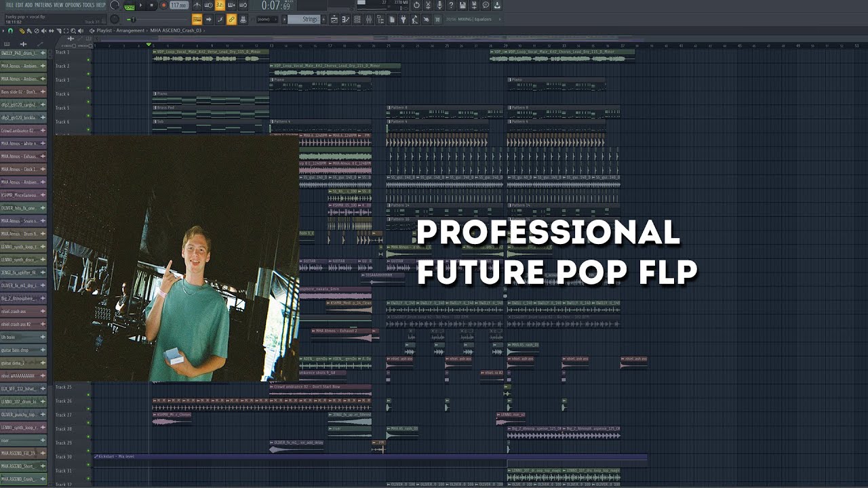Open the VIEW menu
868x488 pixels.
(x=58, y=5)
